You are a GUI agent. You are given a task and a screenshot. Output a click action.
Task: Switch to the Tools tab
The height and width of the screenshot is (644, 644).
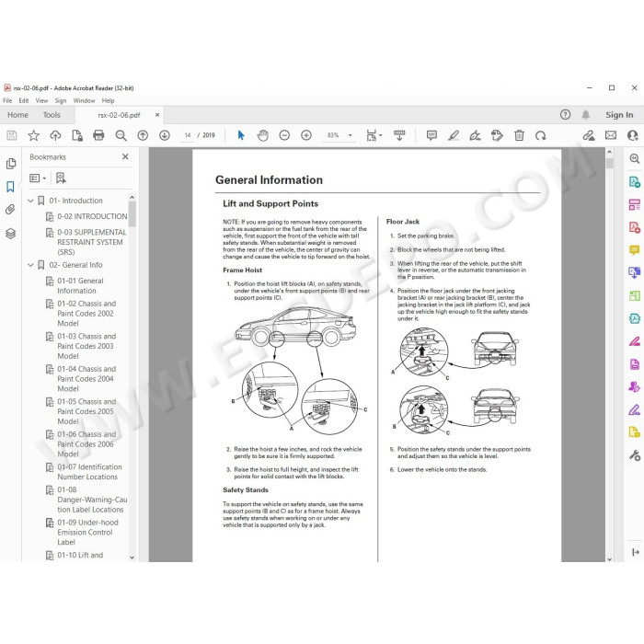point(52,115)
